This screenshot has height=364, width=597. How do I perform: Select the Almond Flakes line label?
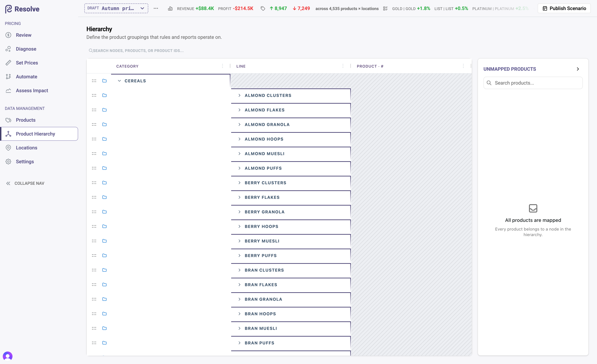click(265, 110)
